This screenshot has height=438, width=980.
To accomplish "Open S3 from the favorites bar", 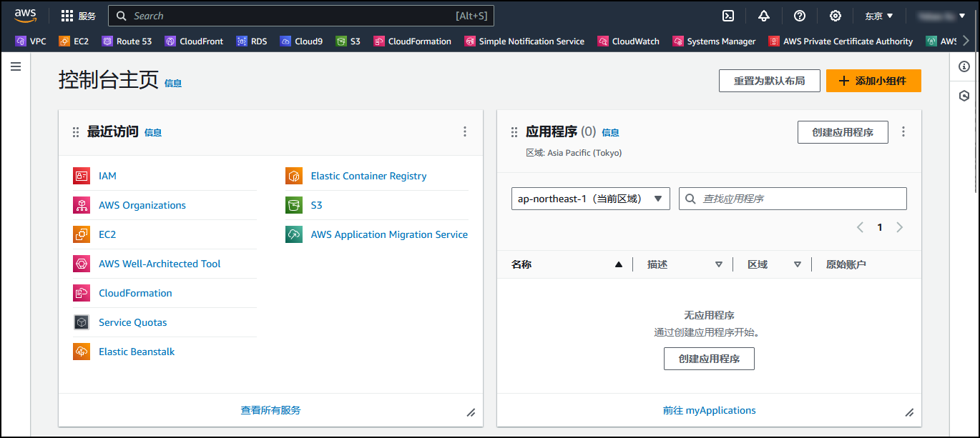I will pyautogui.click(x=348, y=41).
